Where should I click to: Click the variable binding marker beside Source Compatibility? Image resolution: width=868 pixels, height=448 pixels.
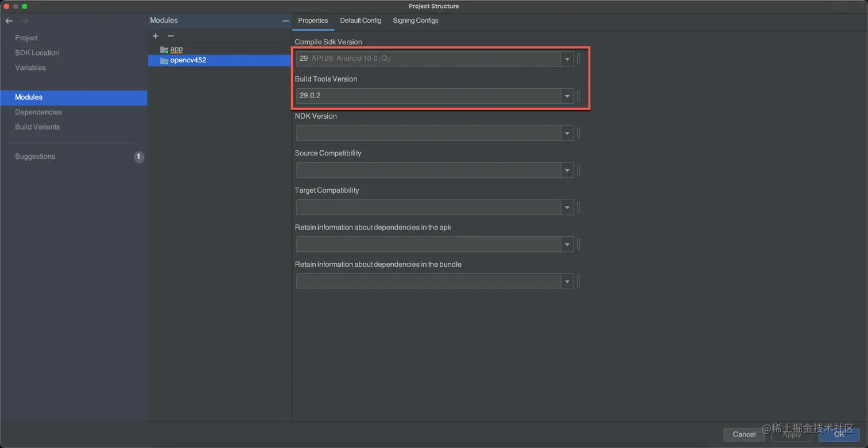pyautogui.click(x=579, y=170)
